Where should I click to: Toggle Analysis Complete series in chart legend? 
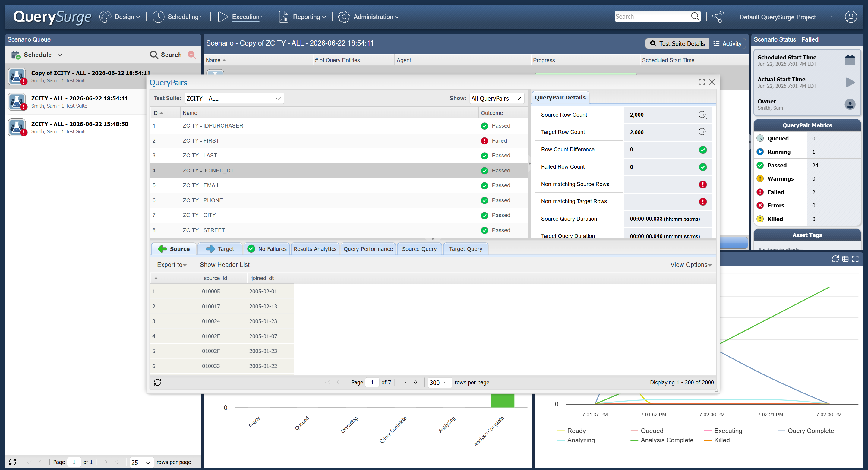point(662,440)
